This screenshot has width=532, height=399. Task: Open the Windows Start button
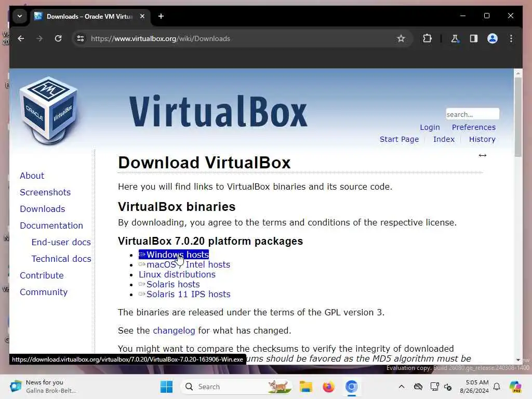click(x=166, y=387)
